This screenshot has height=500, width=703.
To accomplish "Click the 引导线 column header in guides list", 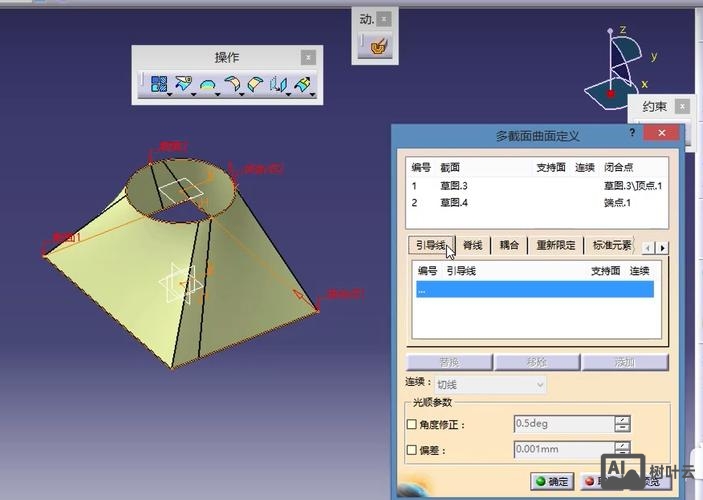I will click(x=461, y=271).
